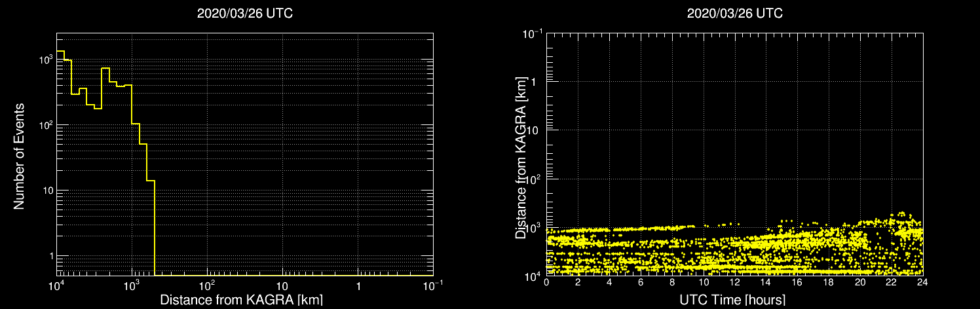Image resolution: width=980 pixels, height=309 pixels.
Task: Click the 10² tick on Number of Events axis
Action: (45, 124)
